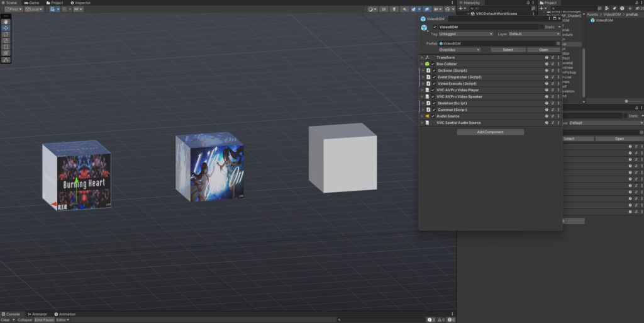
Task: Open scene camera settings icon
Action: click(436, 9)
